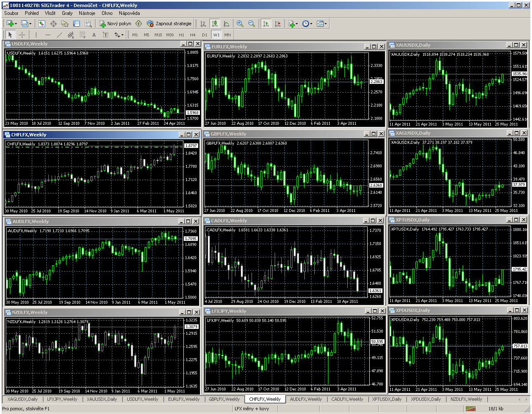This screenshot has width=532, height=414.
Task: Click the 1.8797 price label on CHFLFX chart
Action: pyautogui.click(x=191, y=145)
